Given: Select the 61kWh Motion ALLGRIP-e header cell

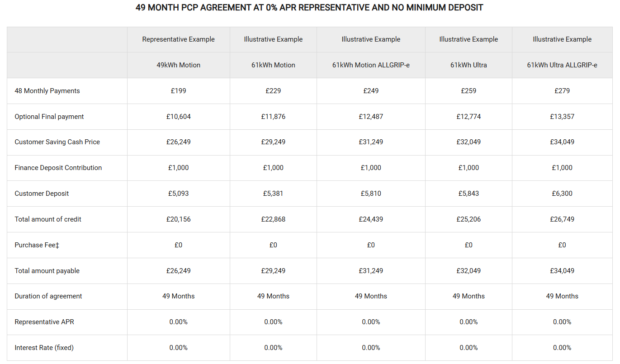Looking at the screenshot, I should coord(371,65).
